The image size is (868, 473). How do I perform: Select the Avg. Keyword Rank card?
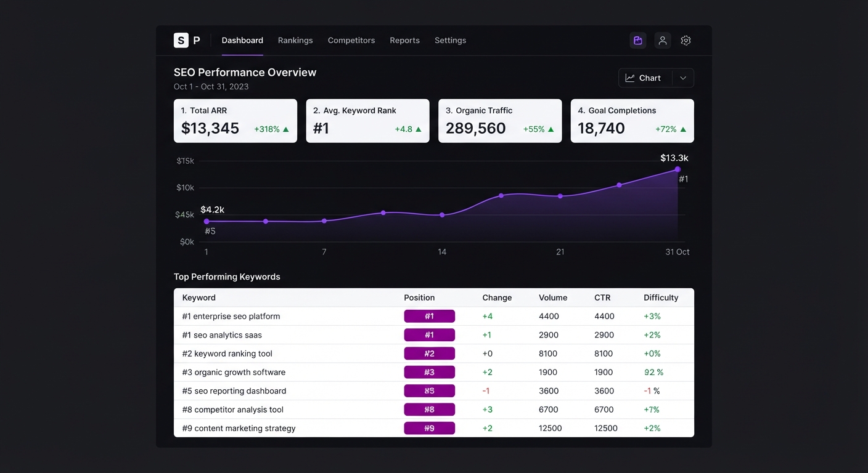click(367, 121)
